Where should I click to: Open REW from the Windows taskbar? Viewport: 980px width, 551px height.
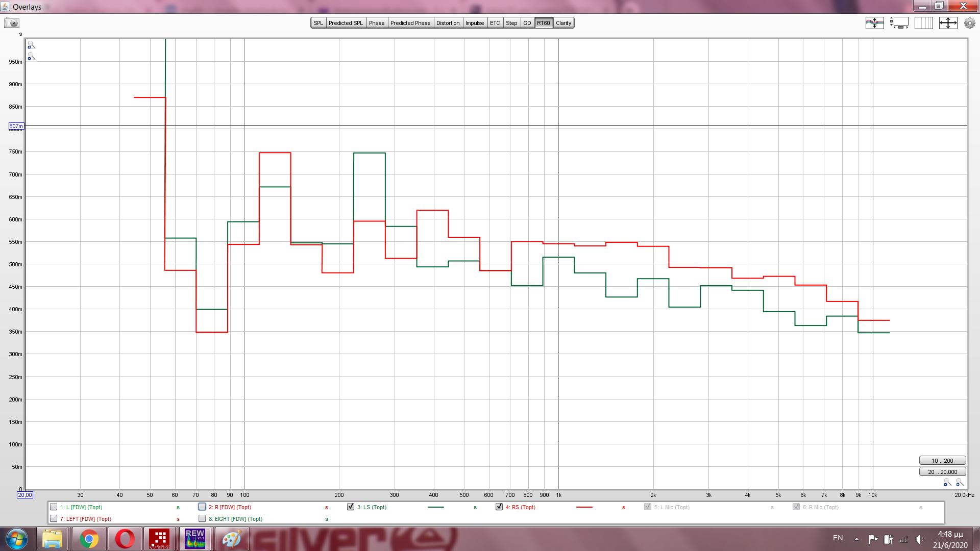coord(195,539)
